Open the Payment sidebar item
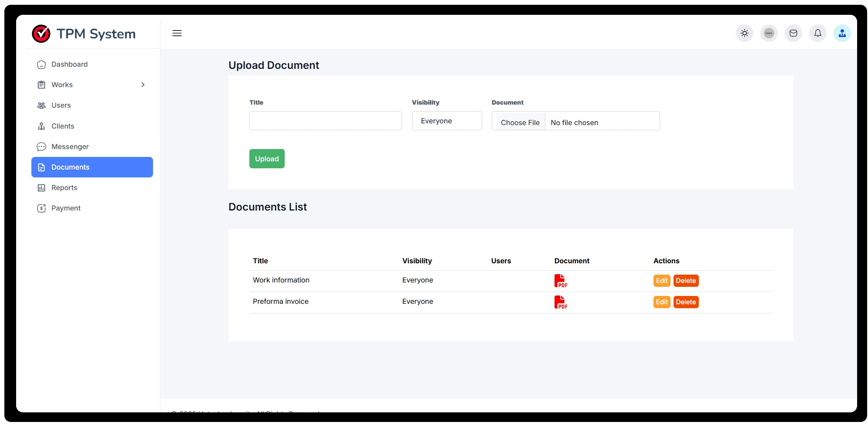Viewport: 868px width, 425px height. [66, 208]
